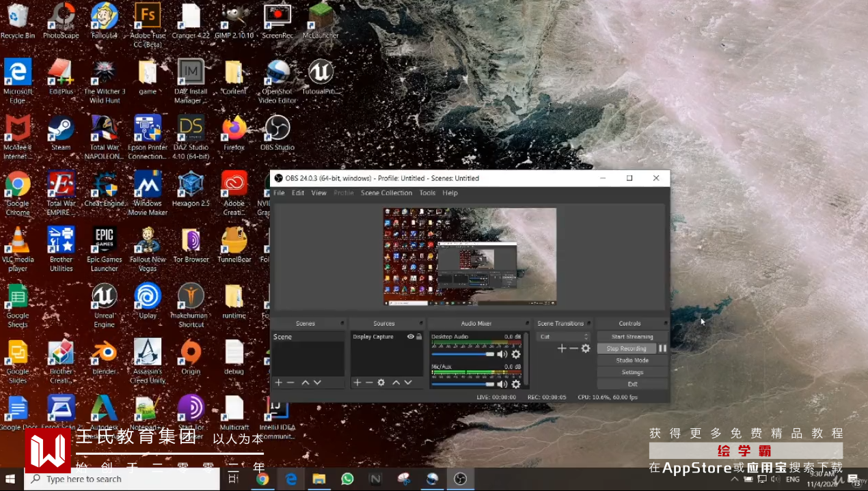
Task: Open source properties gear in Sources panel
Action: (x=381, y=382)
